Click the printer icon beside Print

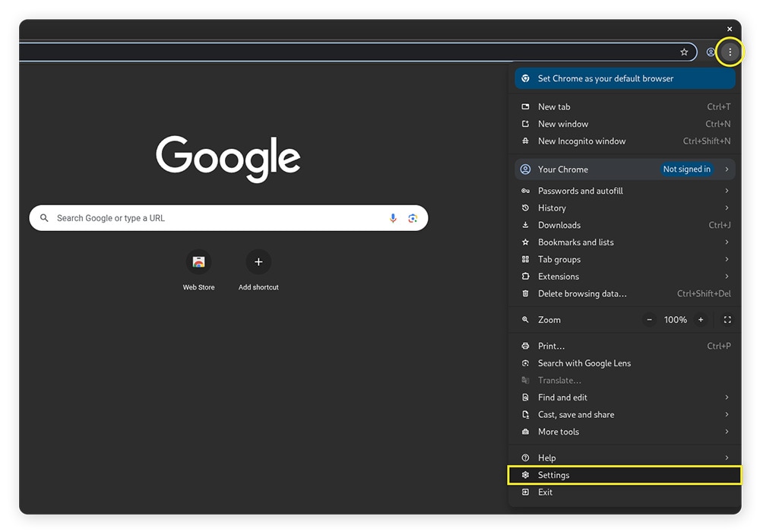525,346
